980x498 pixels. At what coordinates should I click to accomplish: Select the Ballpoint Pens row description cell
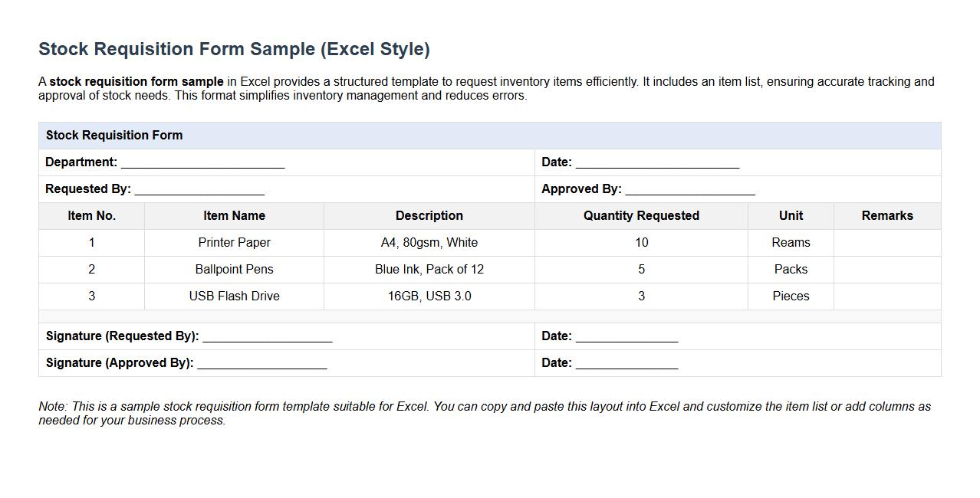pos(429,269)
